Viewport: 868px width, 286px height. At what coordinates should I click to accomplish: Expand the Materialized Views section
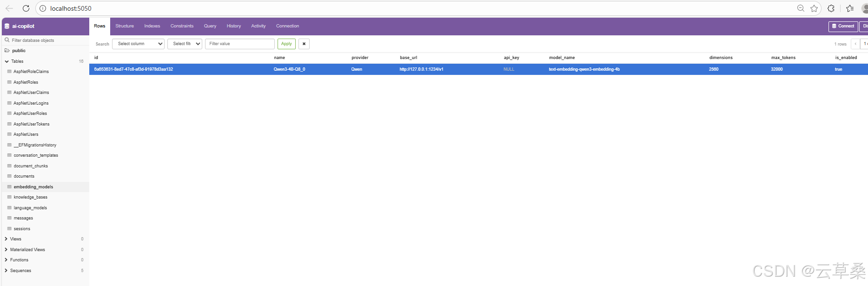click(x=6, y=249)
